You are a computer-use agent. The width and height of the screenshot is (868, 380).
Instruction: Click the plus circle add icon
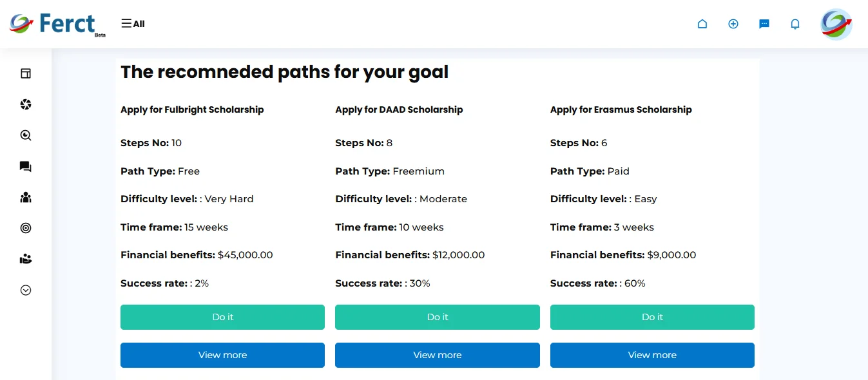pos(733,24)
